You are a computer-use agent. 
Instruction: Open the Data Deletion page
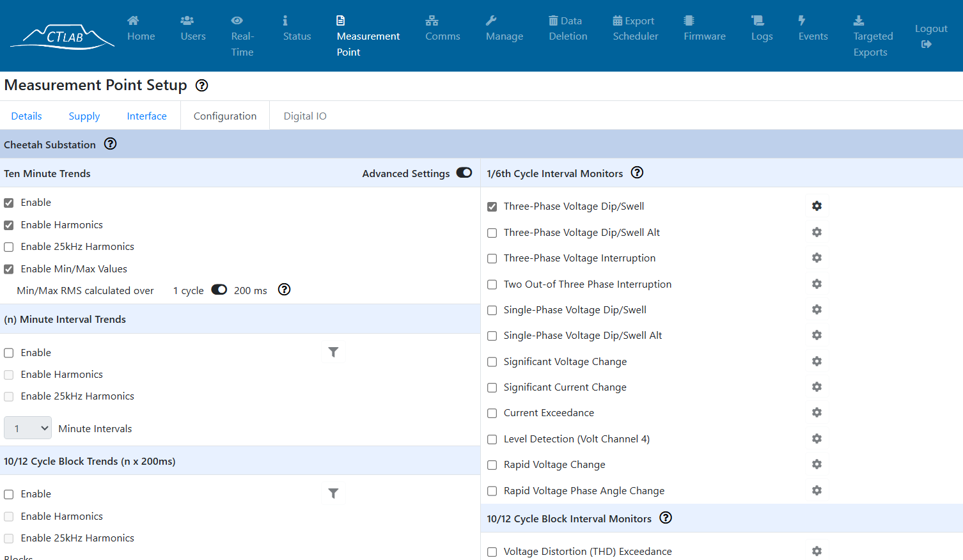568,29
